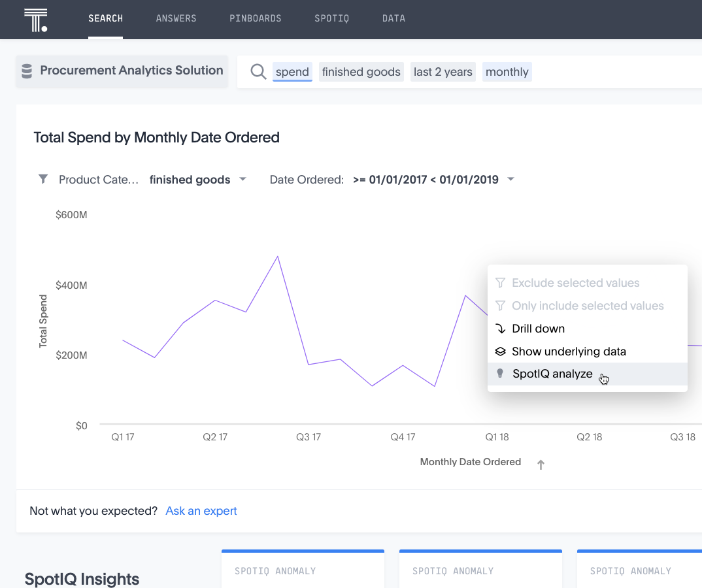Click the peak of the purple spend line
The height and width of the screenshot is (588, 702).
click(278, 256)
